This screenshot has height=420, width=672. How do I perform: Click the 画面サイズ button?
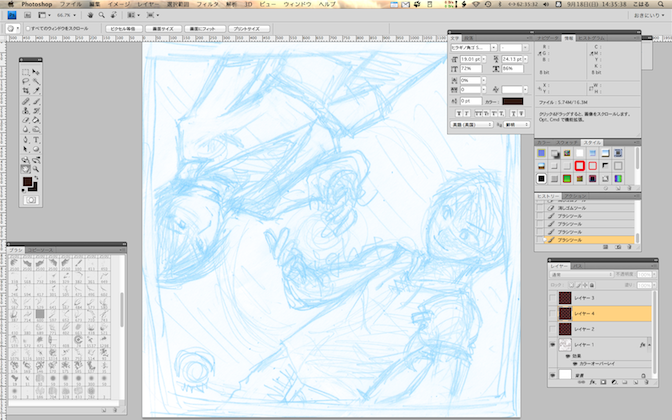[163, 29]
